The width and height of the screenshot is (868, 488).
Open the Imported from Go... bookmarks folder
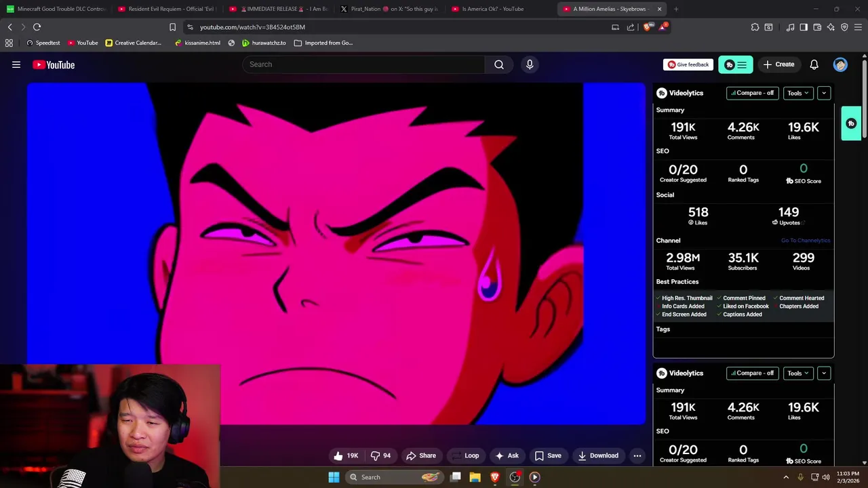[323, 43]
